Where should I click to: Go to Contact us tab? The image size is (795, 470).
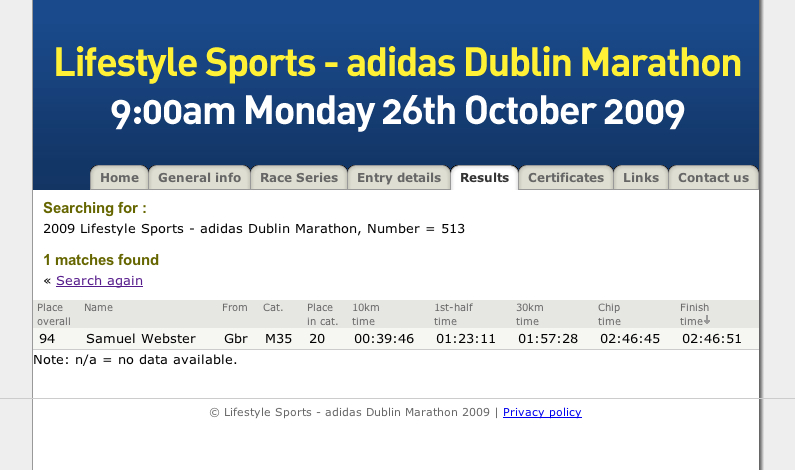point(713,177)
